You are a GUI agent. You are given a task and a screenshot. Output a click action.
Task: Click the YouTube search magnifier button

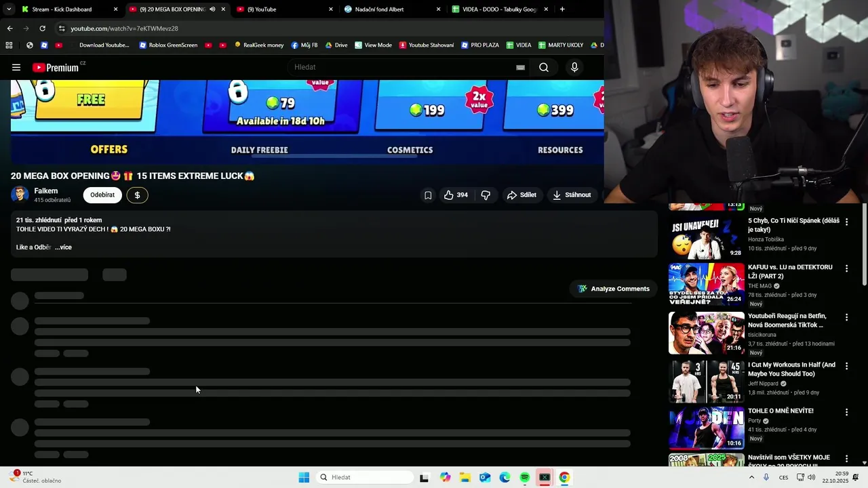click(x=544, y=67)
